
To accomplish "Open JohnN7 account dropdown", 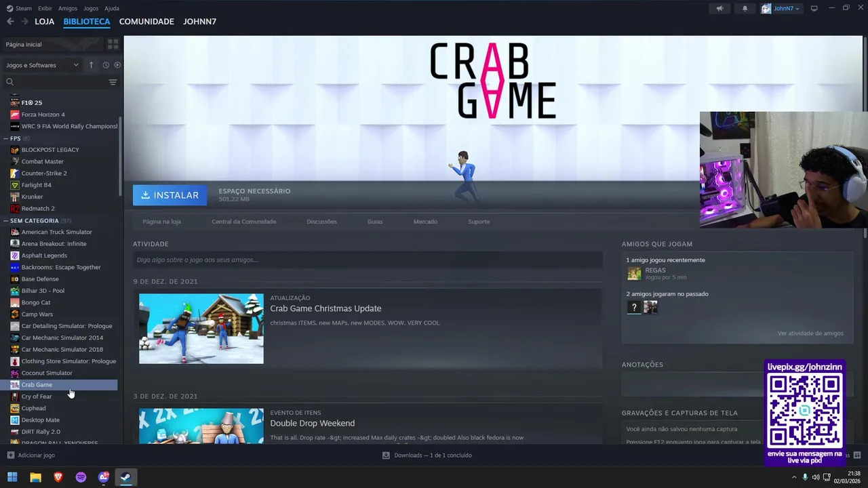I will [x=780, y=8].
